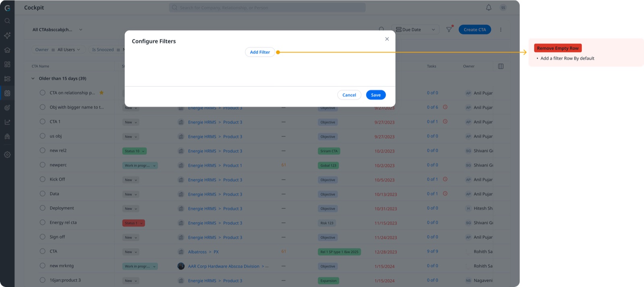The width and height of the screenshot is (644, 287).
Task: Open the sidebar search icon
Action: pyautogui.click(x=7, y=21)
